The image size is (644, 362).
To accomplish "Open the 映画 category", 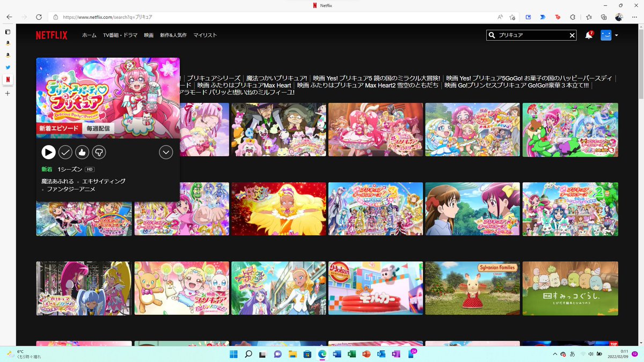I will click(x=149, y=35).
